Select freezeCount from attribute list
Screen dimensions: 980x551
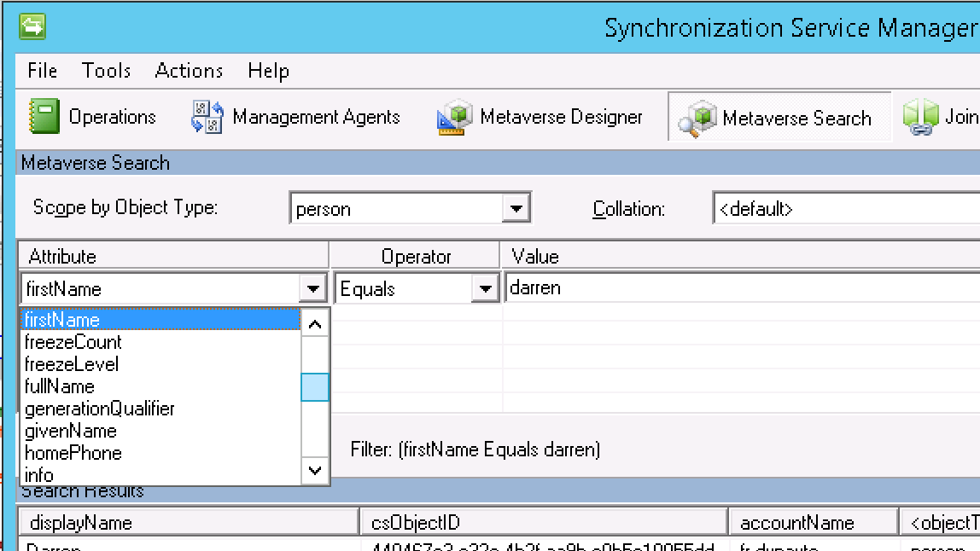[73, 342]
